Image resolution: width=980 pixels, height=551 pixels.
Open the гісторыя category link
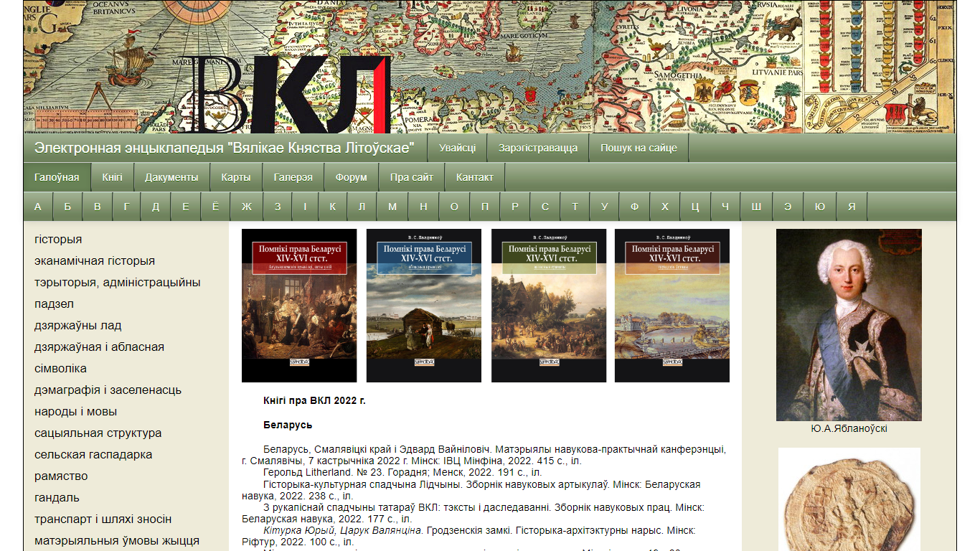58,240
